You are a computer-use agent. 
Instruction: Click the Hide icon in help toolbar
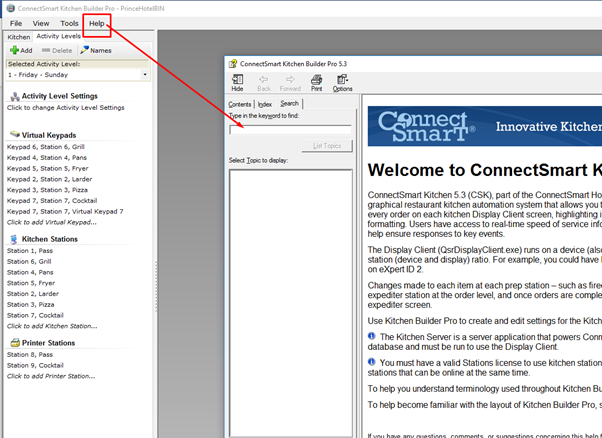[237, 82]
